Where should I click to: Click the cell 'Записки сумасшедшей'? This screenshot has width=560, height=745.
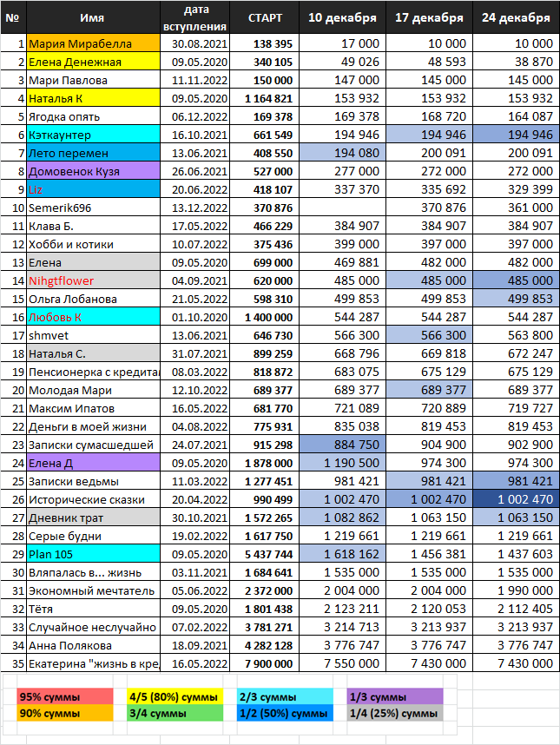tap(93, 445)
